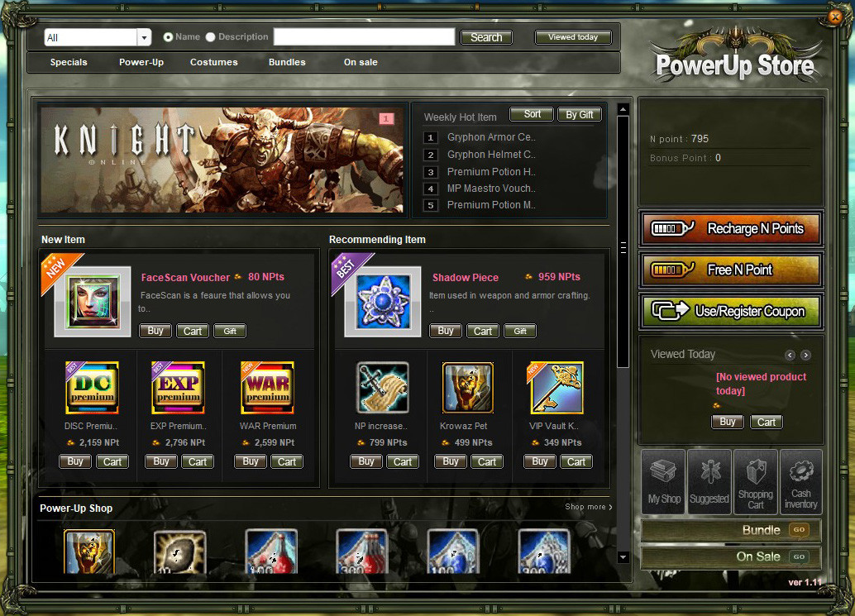Open Cash inventory
Viewport: 855px width, 616px height.
tap(801, 481)
